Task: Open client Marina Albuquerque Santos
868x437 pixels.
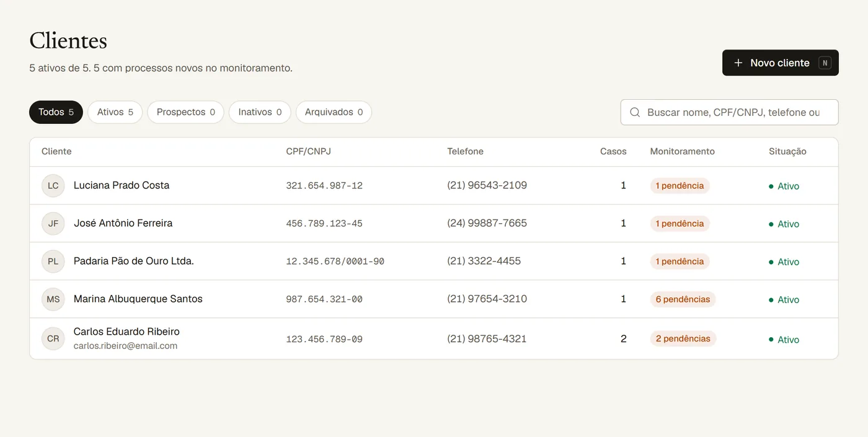Action: pyautogui.click(x=138, y=299)
